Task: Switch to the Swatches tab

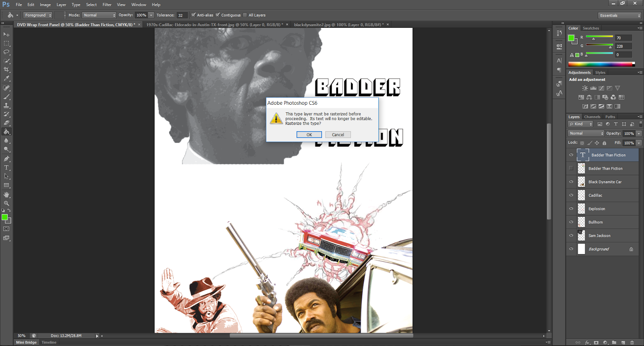Action: [x=590, y=28]
